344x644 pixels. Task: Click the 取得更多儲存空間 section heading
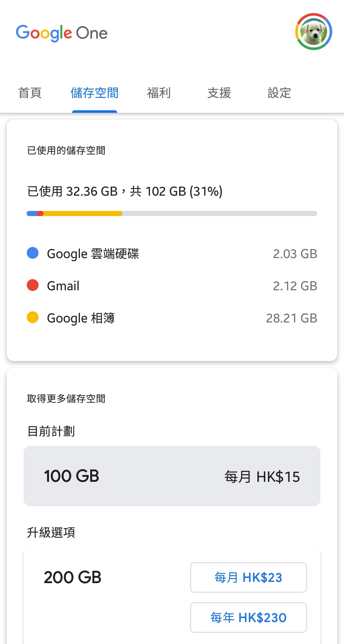tap(66, 399)
